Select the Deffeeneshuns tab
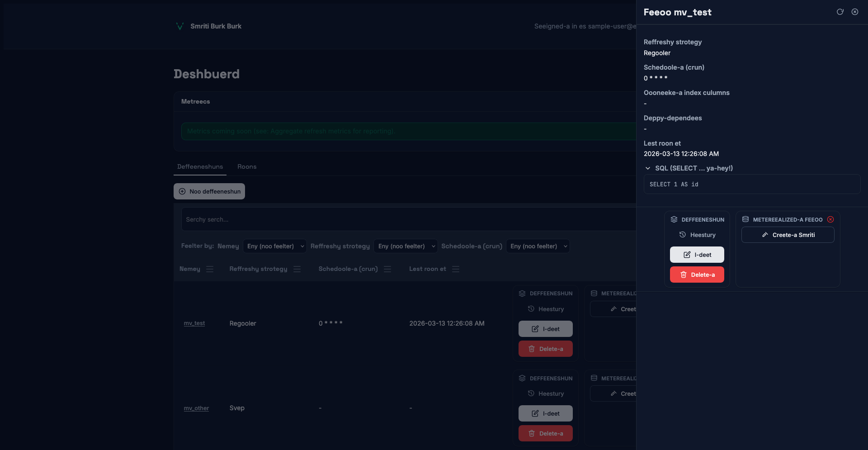Screen dimensions: 868x450 200,166
